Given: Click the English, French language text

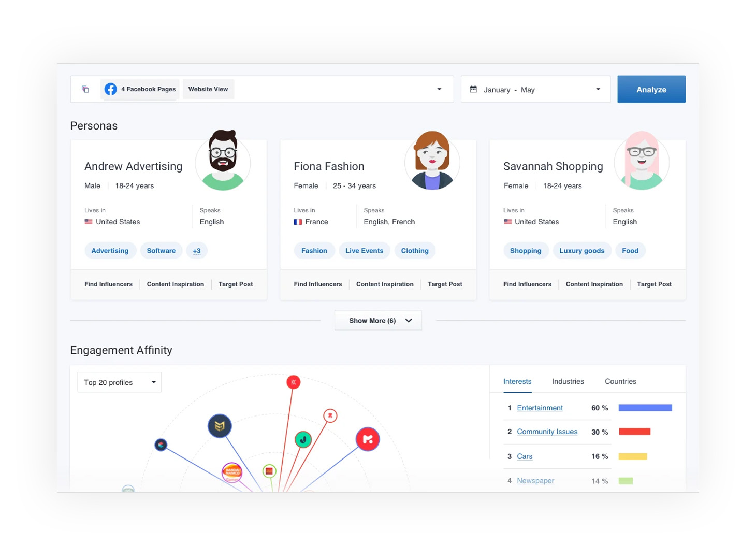Looking at the screenshot, I should click(389, 222).
